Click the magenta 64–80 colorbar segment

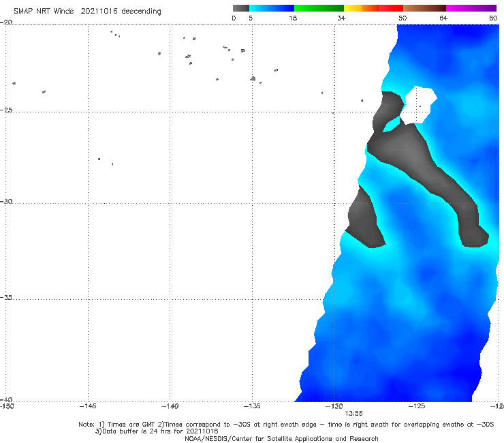click(471, 8)
